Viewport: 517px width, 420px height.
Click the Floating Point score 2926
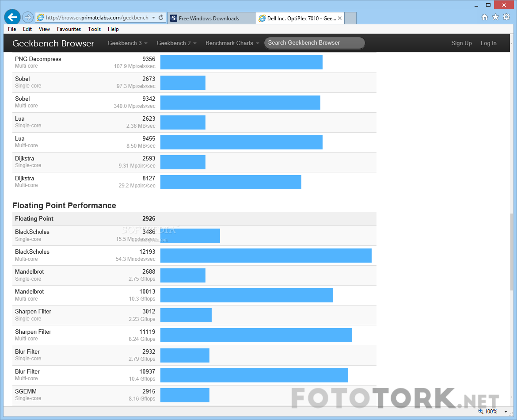(x=149, y=218)
